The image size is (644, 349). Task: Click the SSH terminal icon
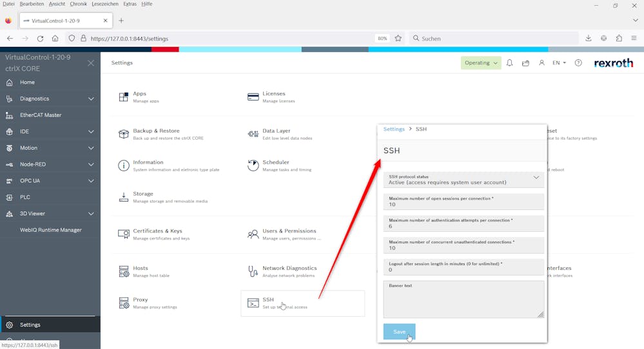click(x=253, y=303)
